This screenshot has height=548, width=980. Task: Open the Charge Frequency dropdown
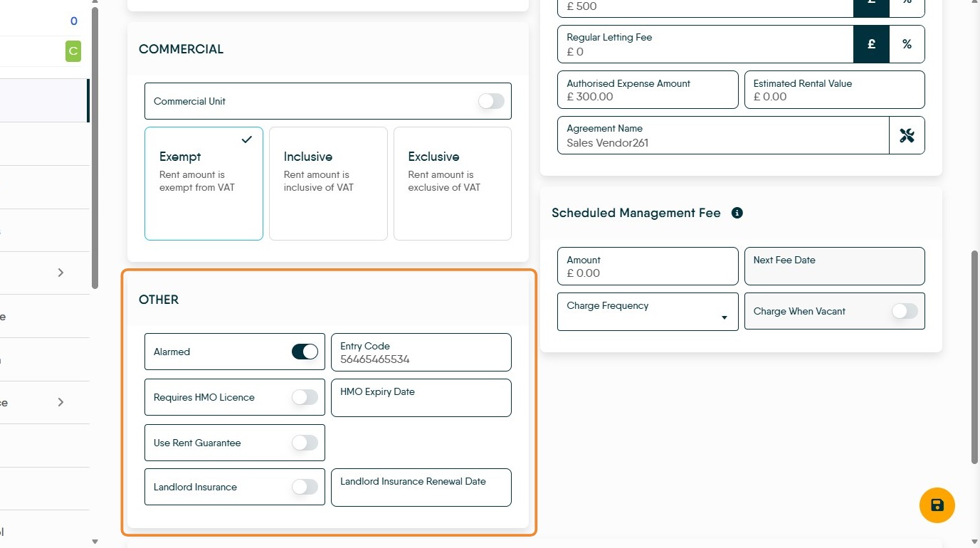[648, 312]
